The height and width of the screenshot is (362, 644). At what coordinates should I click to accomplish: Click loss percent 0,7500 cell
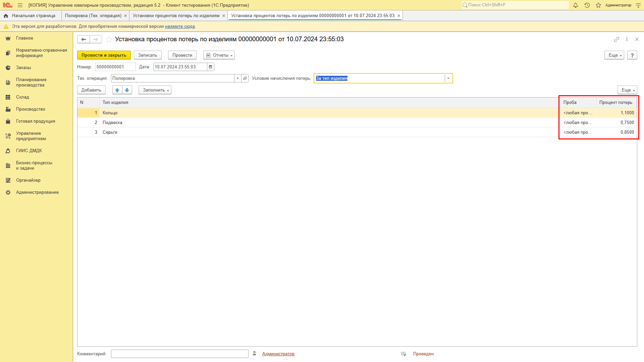coord(616,123)
